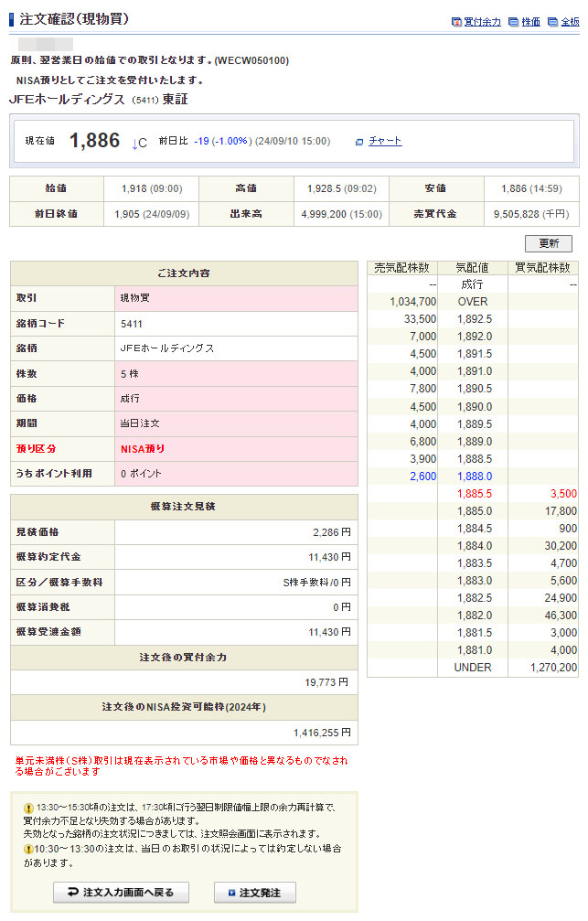Click the warning icon beside the 10:30～13:30 notice
This screenshot has height=921, width=588.
coord(29,849)
